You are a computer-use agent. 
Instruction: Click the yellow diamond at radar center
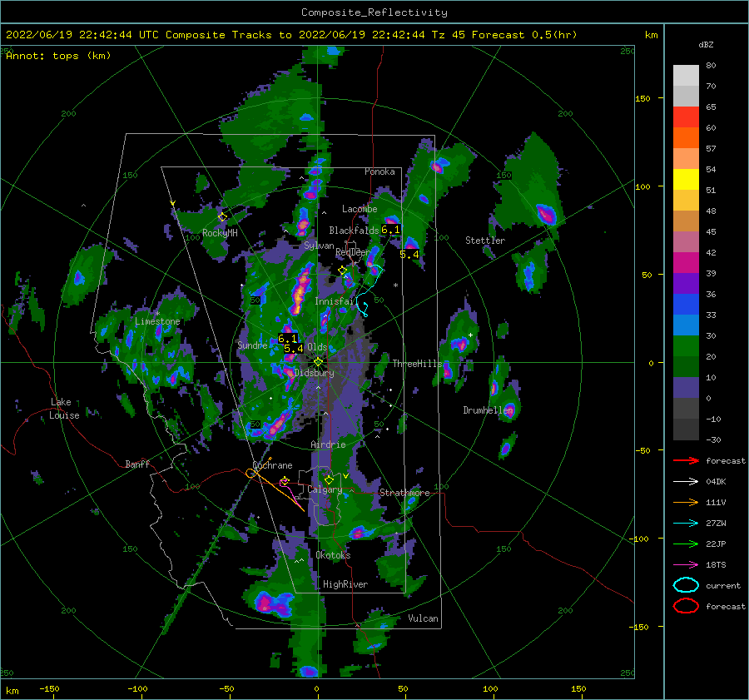[x=318, y=362]
